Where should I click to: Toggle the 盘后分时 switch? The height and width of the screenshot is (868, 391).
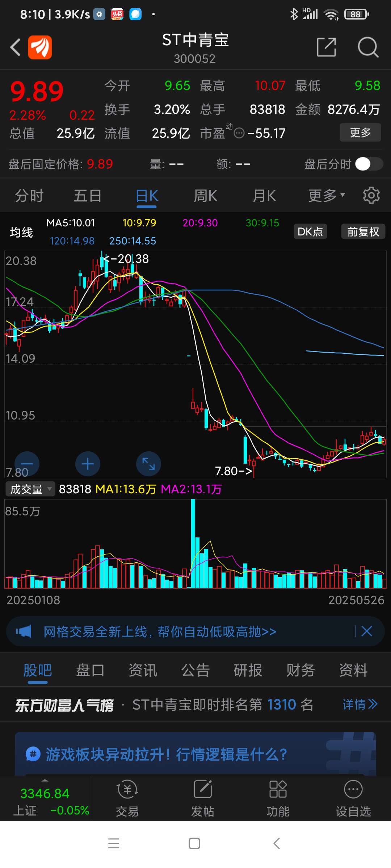(369, 164)
